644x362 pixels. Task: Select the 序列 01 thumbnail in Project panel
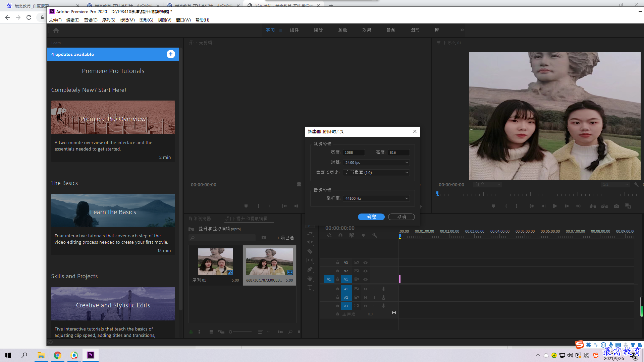(x=215, y=261)
